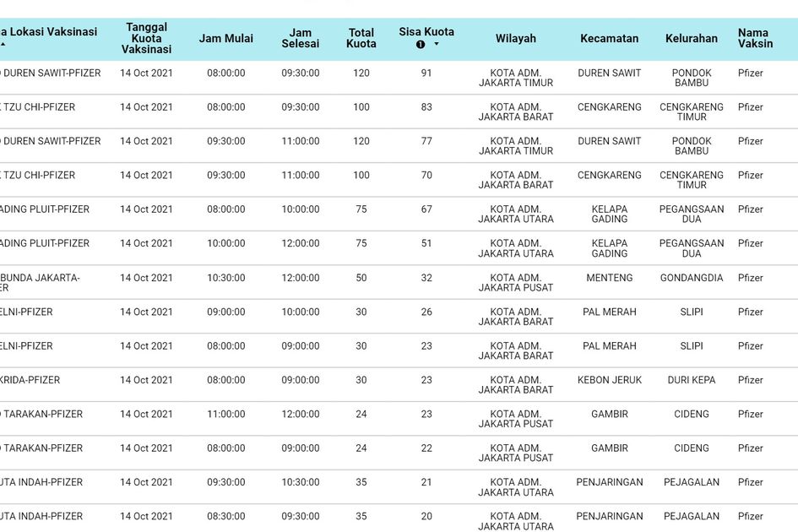Select the row with Sisa Kuota 91
798x532 pixels.
point(426,73)
